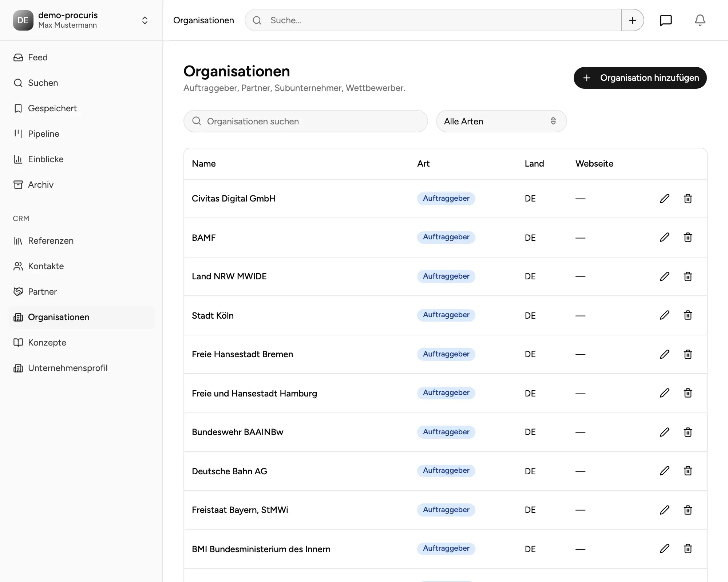Screen dimensions: 728x582
Task: Open Konzepte in the sidebar
Action: point(82,343)
